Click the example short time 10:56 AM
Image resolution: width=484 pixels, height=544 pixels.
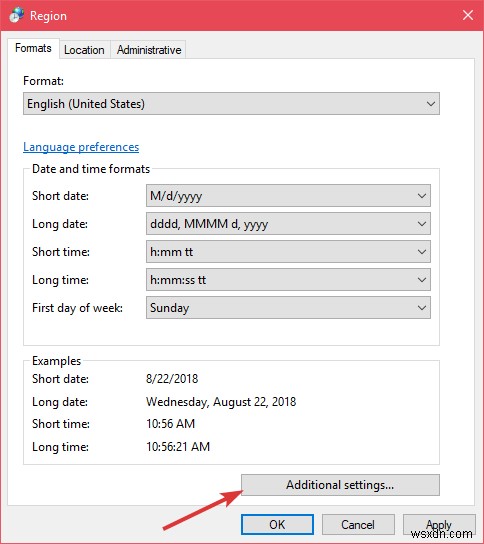(170, 424)
